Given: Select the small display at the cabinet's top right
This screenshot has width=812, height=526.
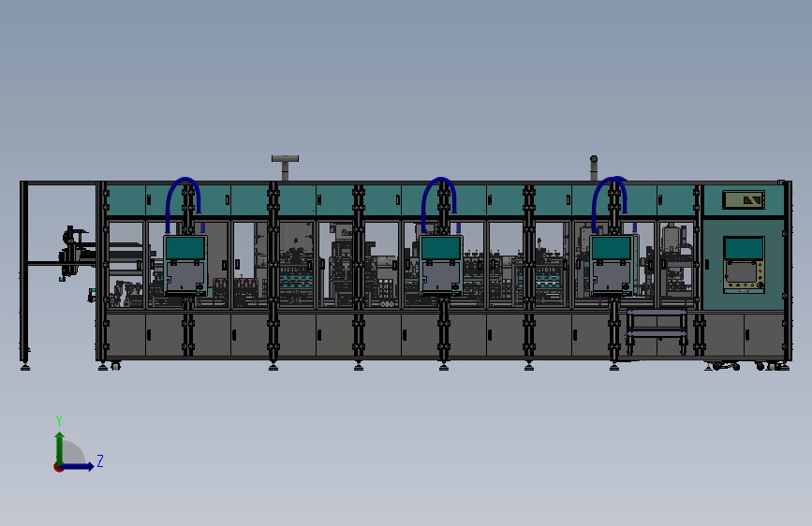Looking at the screenshot, I should click(744, 200).
